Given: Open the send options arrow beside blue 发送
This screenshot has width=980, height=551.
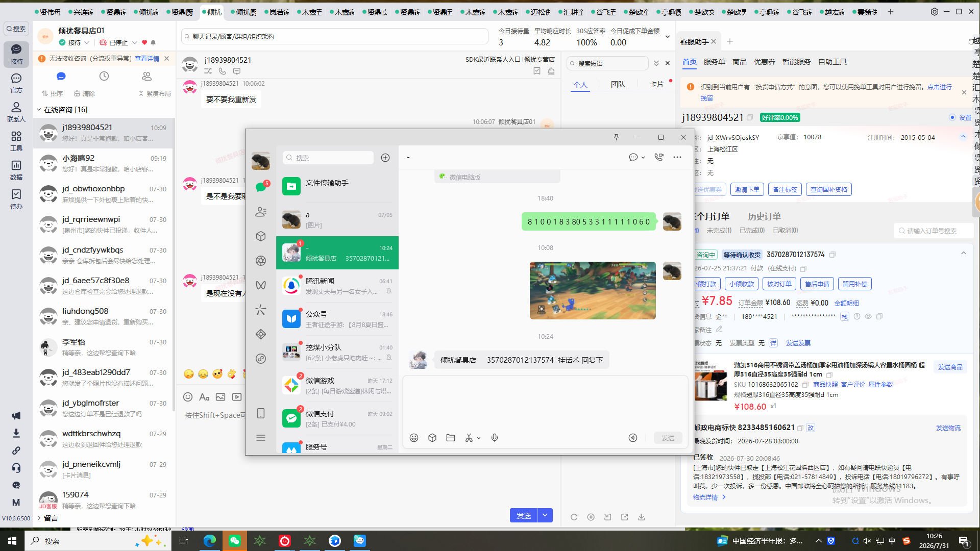Looking at the screenshot, I should tap(545, 515).
